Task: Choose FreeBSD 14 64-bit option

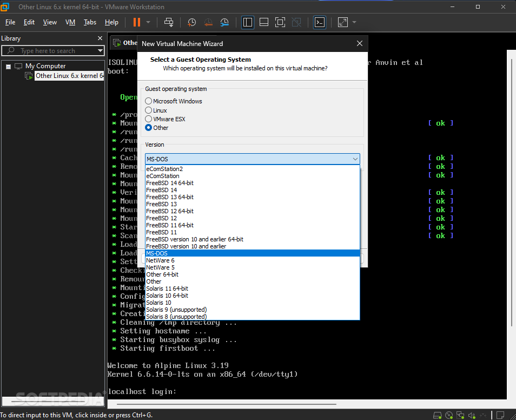Action: [252, 183]
